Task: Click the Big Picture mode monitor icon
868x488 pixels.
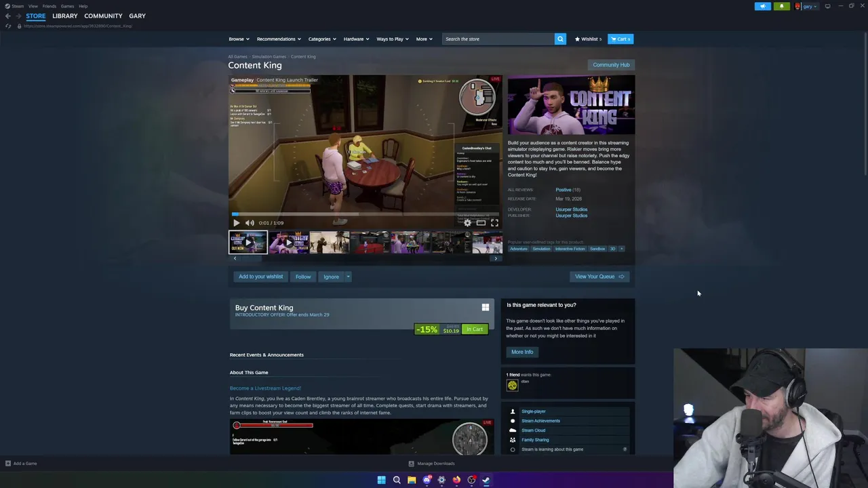Action: (827, 6)
